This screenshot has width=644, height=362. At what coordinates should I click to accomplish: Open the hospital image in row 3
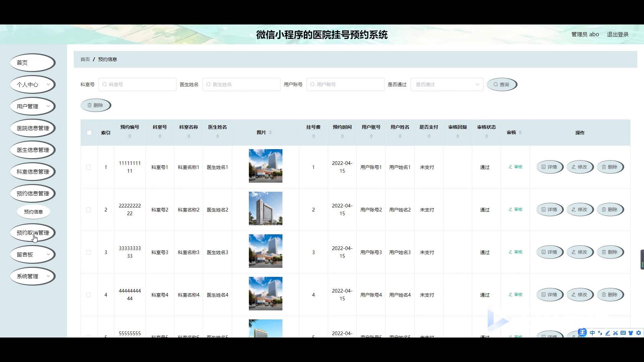point(266,251)
